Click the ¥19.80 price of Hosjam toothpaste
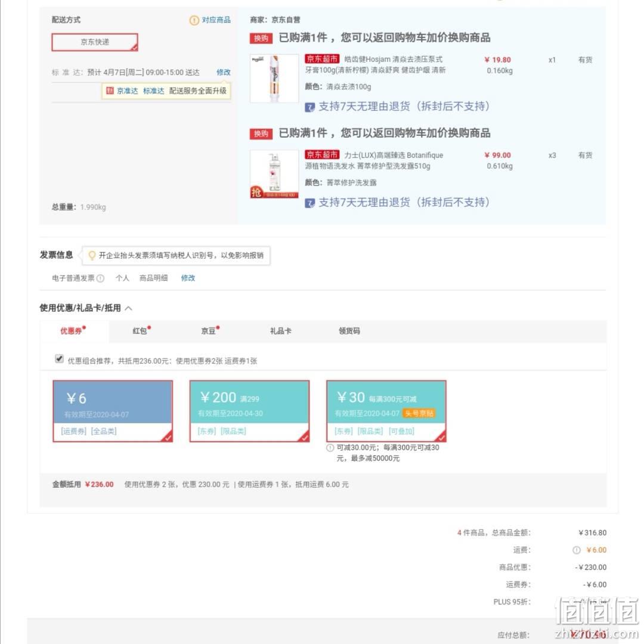The width and height of the screenshot is (644, 644). (x=498, y=60)
